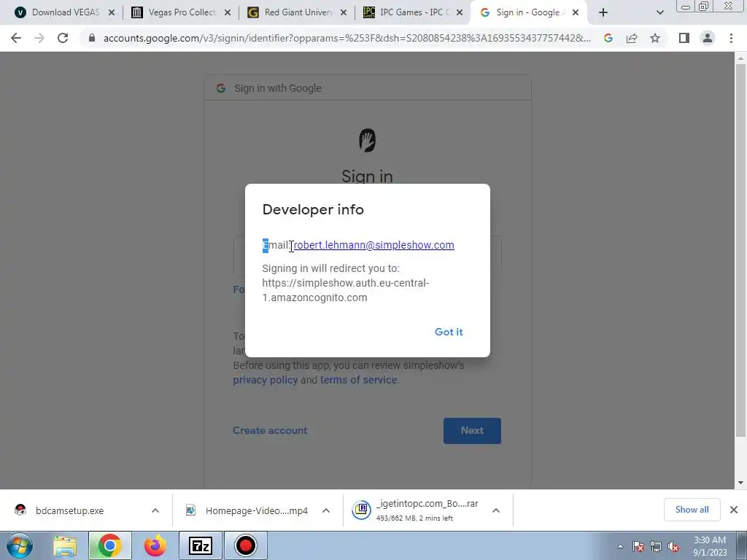Click the page vertical scrollbar
The height and width of the screenshot is (560, 747).
click(x=740, y=249)
